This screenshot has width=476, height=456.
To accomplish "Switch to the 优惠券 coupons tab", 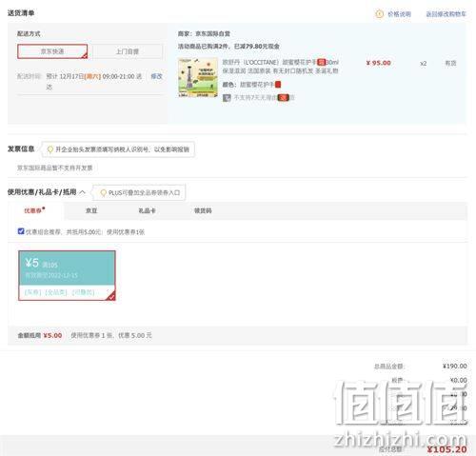I will (33, 210).
